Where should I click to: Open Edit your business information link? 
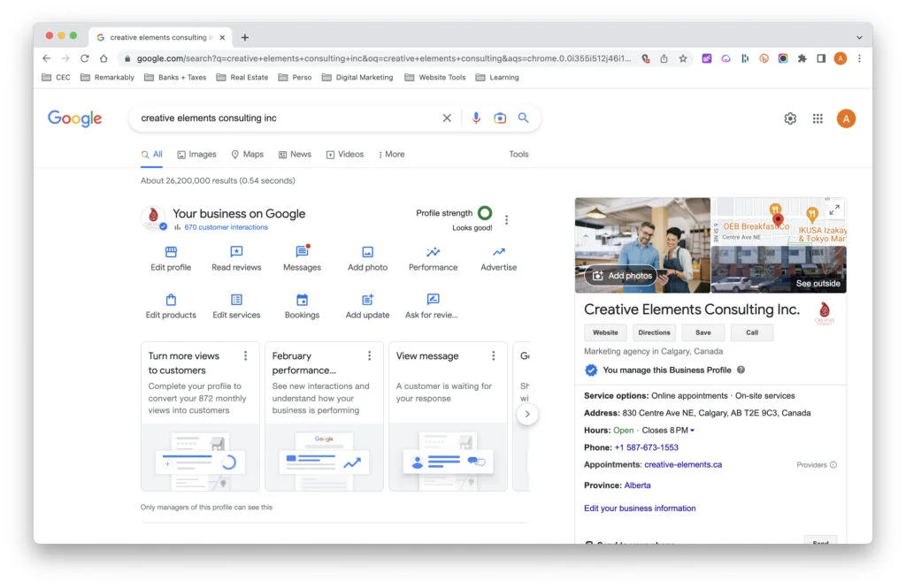point(640,508)
